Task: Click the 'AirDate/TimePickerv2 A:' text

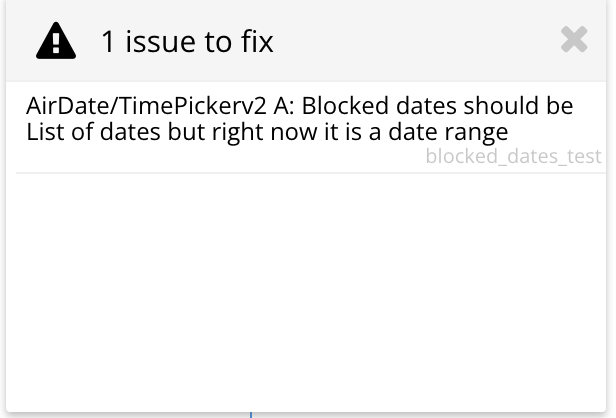Action: [160, 106]
